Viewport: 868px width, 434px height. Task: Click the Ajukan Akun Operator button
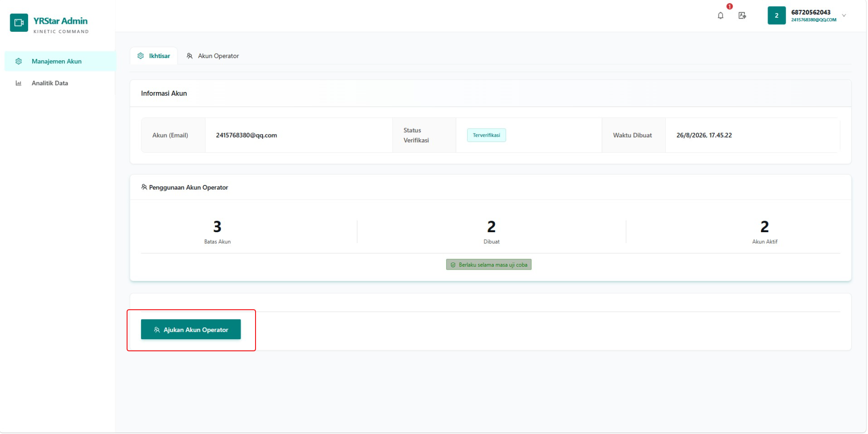(191, 330)
